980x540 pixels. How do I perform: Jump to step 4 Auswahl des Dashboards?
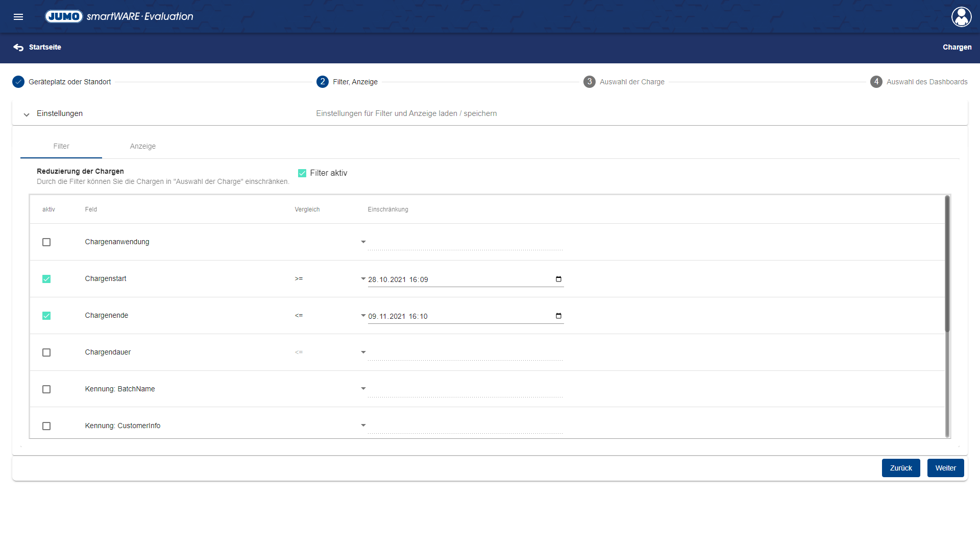[x=876, y=82]
